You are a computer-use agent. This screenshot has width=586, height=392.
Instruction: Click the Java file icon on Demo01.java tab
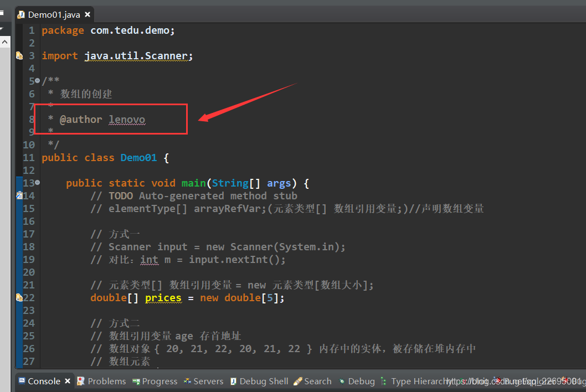(21, 14)
